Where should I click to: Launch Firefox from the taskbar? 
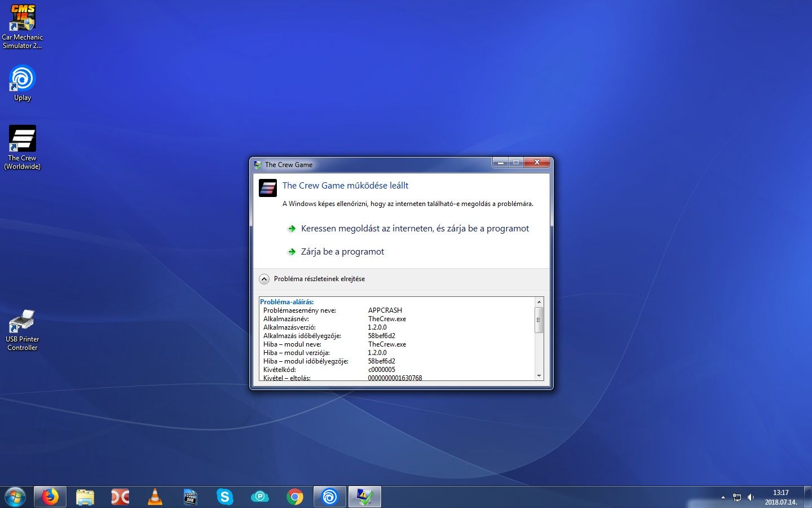coord(50,497)
